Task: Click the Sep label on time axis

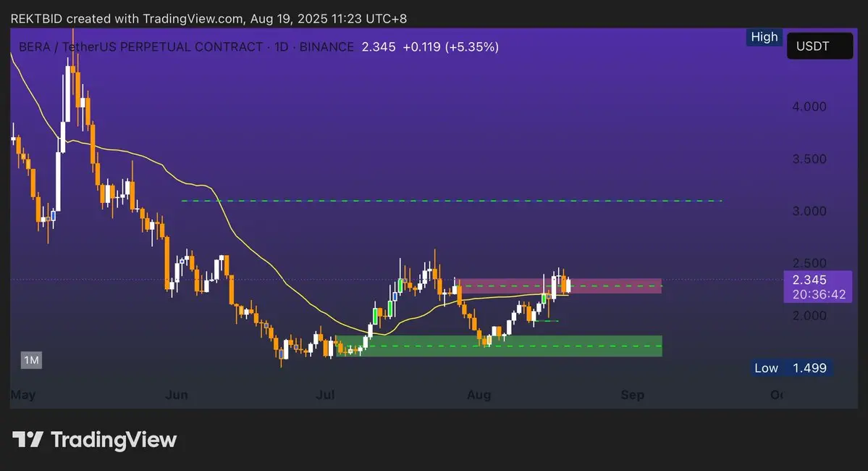Action: tap(632, 395)
